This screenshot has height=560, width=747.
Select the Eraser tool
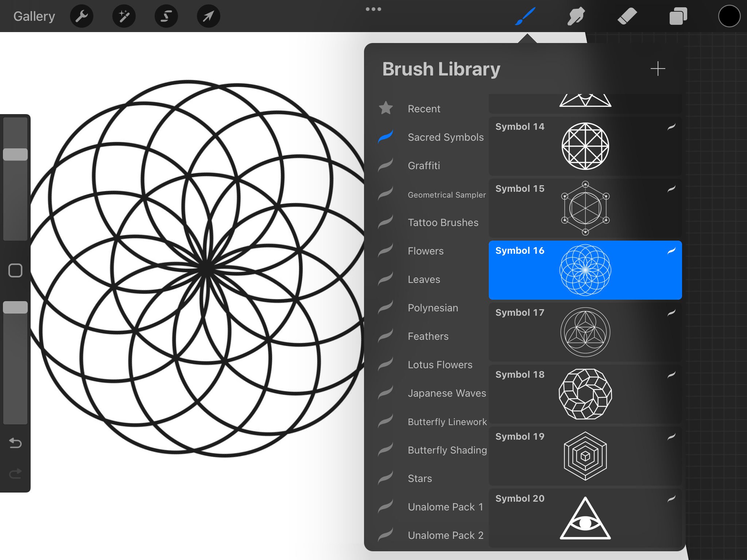coord(627,16)
